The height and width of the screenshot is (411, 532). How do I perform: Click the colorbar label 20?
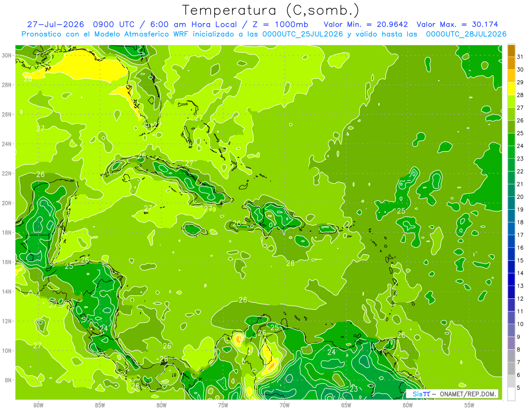(x=520, y=197)
